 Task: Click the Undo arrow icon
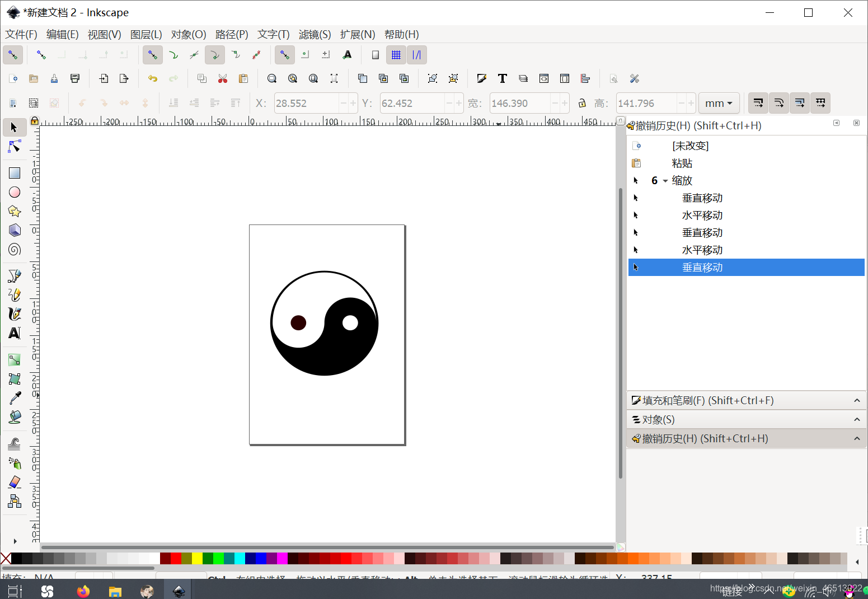[x=152, y=78]
